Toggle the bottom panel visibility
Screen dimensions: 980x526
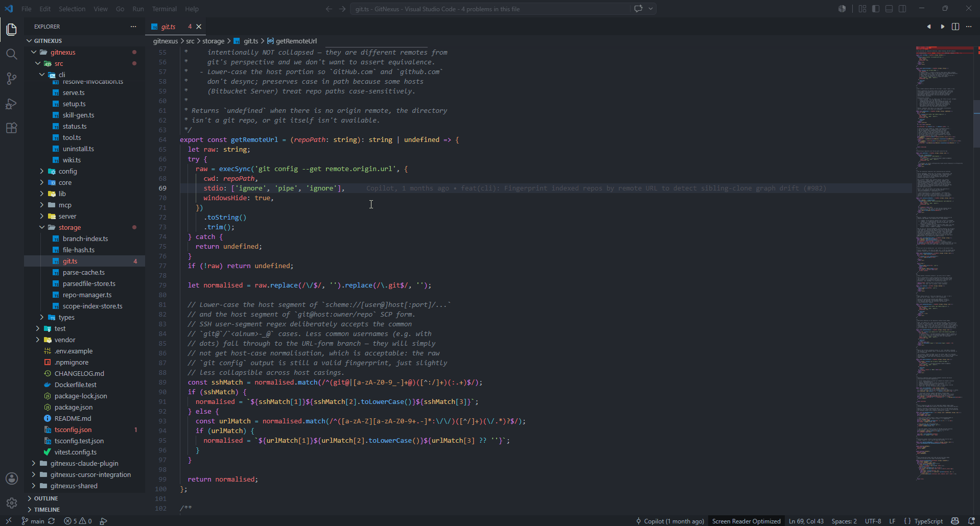coord(889,9)
